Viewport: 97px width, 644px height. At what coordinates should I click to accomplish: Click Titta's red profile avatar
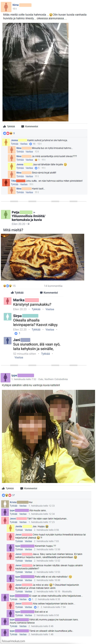(x=6, y=182)
